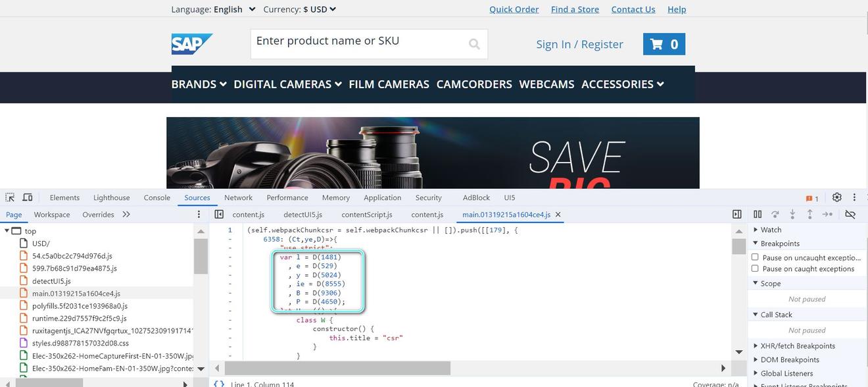This screenshot has height=387, width=868.
Task: Click the pause script execution button
Action: (x=758, y=215)
